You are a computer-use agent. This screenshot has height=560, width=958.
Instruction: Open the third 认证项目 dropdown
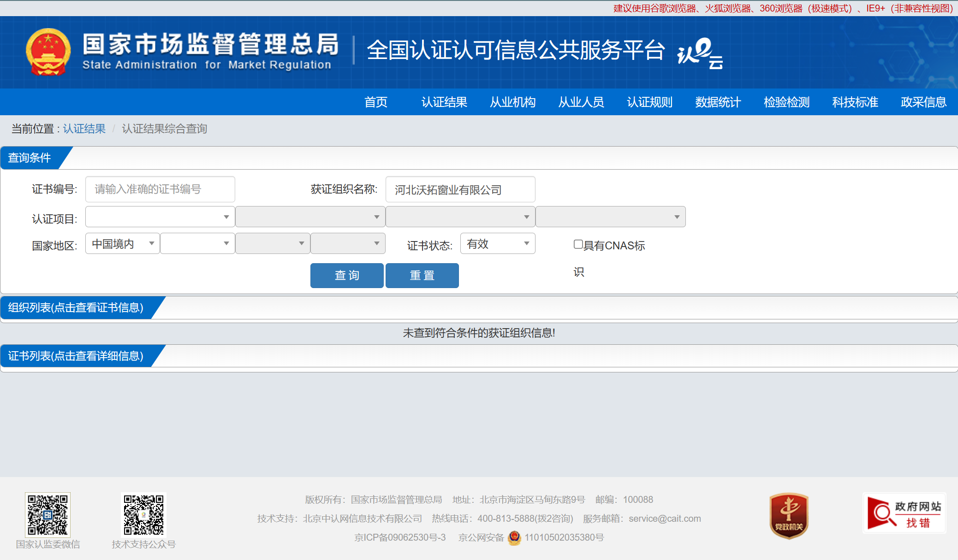pyautogui.click(x=460, y=217)
